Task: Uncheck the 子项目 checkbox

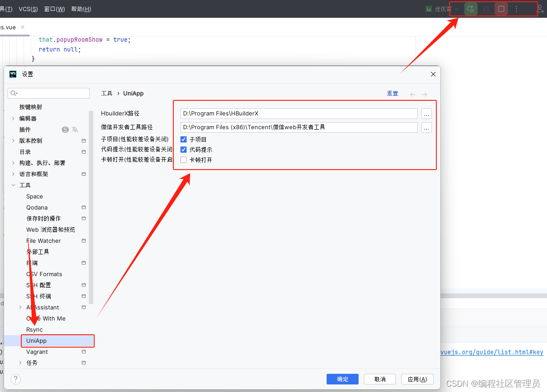Action: [x=183, y=139]
